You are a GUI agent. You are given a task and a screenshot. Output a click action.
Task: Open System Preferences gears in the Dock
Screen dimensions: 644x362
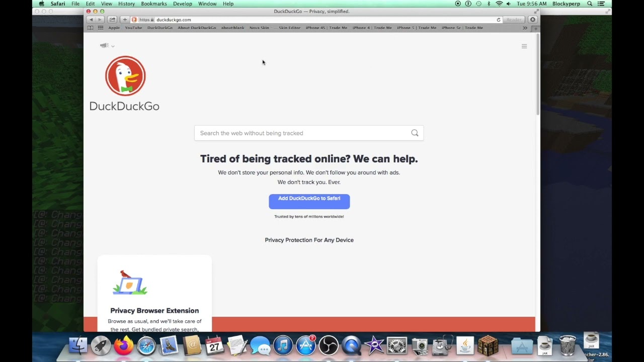tap(397, 345)
